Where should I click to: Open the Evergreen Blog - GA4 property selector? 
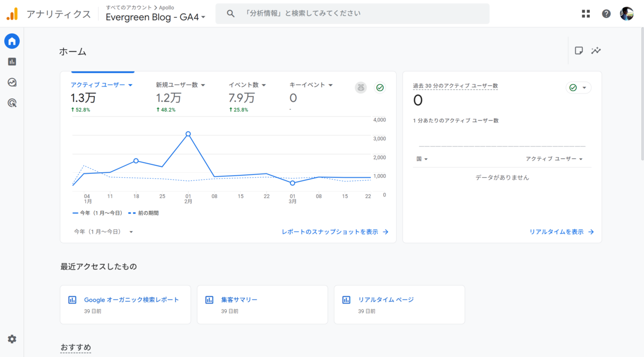click(156, 17)
